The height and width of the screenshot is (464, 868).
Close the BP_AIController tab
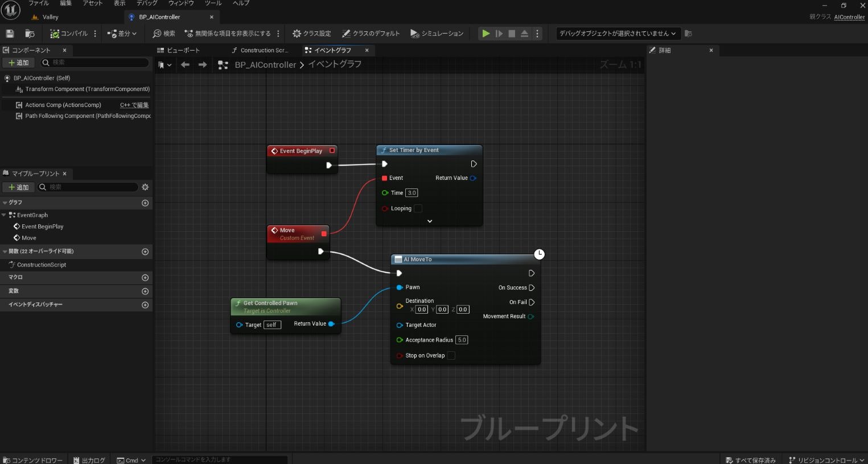point(212,17)
